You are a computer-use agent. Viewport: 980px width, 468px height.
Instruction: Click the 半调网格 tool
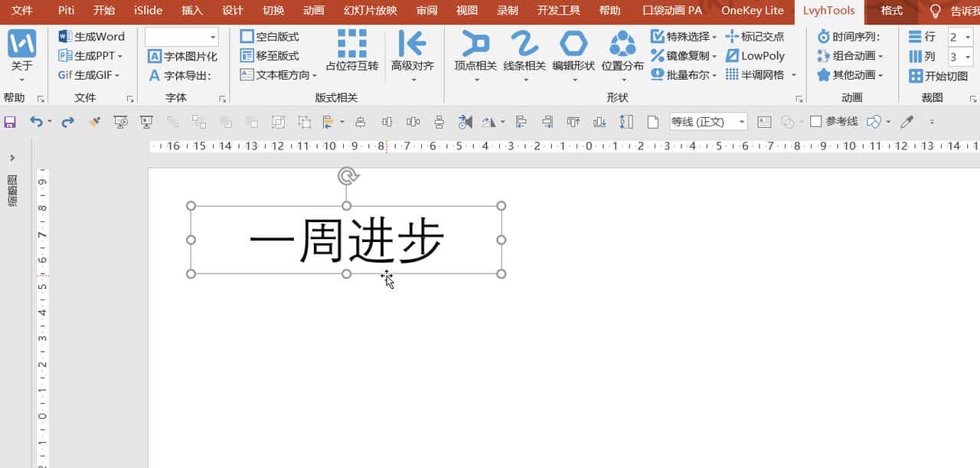pos(758,75)
